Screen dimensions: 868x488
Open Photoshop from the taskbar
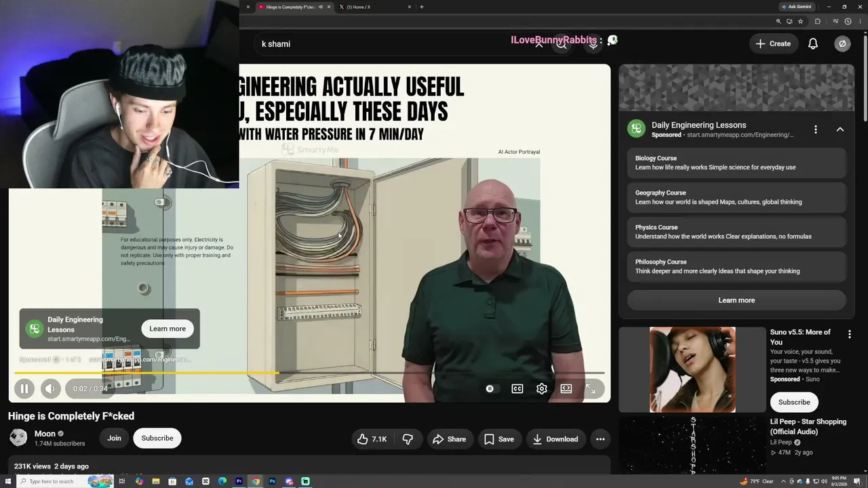pyautogui.click(x=272, y=481)
